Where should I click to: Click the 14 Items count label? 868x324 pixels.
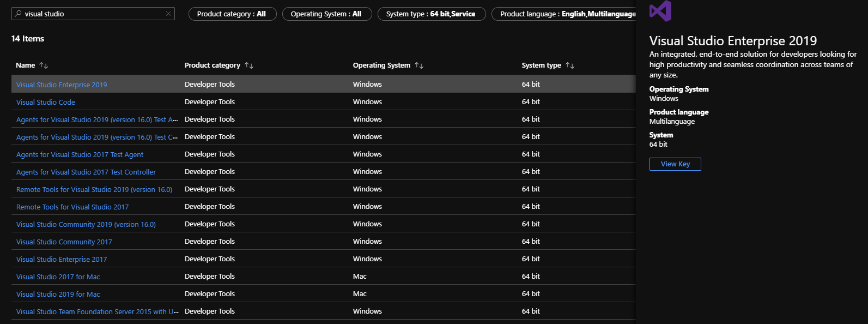[28, 39]
